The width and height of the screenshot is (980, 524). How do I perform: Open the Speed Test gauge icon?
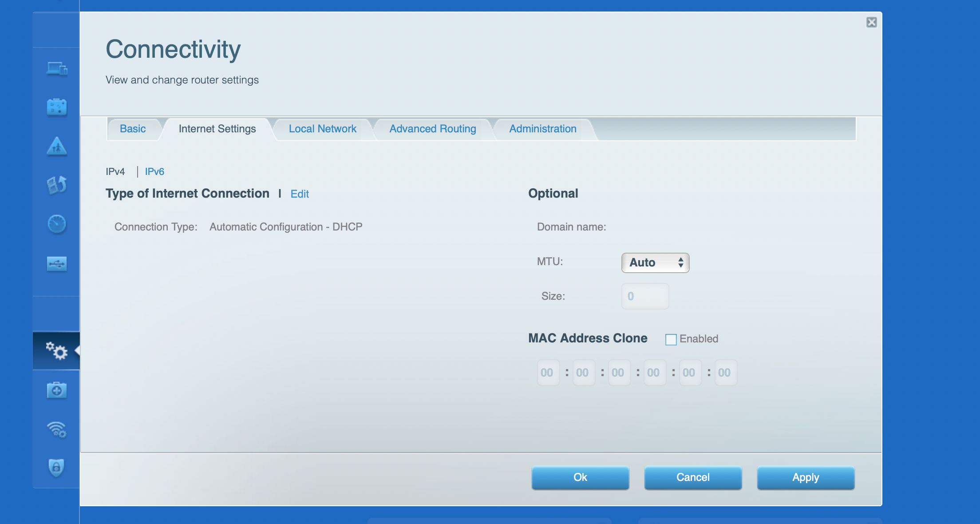click(x=57, y=224)
